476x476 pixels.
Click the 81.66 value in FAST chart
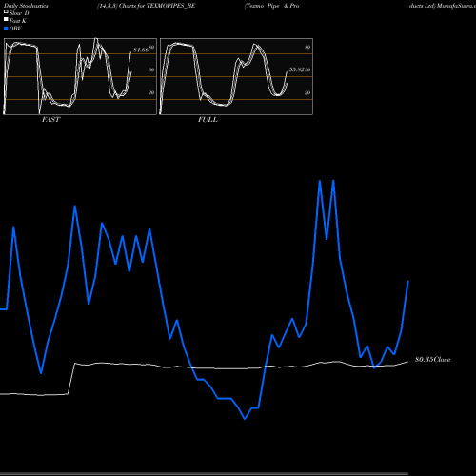141,50
